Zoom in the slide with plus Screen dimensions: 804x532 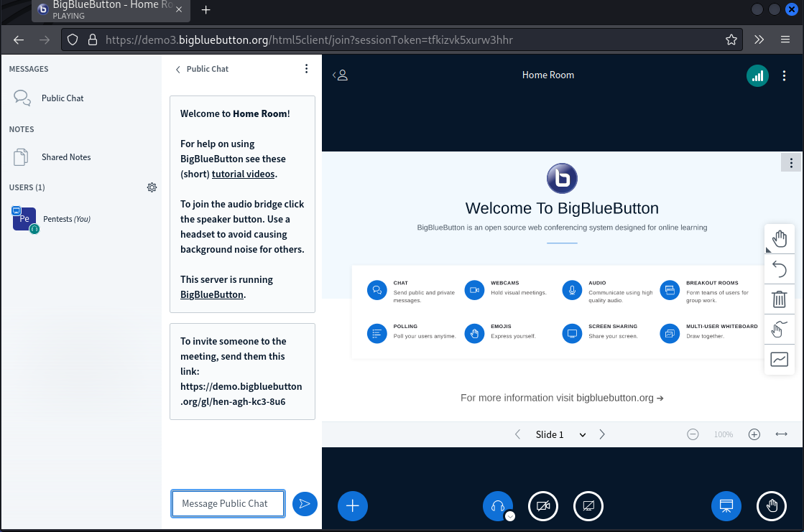(x=754, y=434)
